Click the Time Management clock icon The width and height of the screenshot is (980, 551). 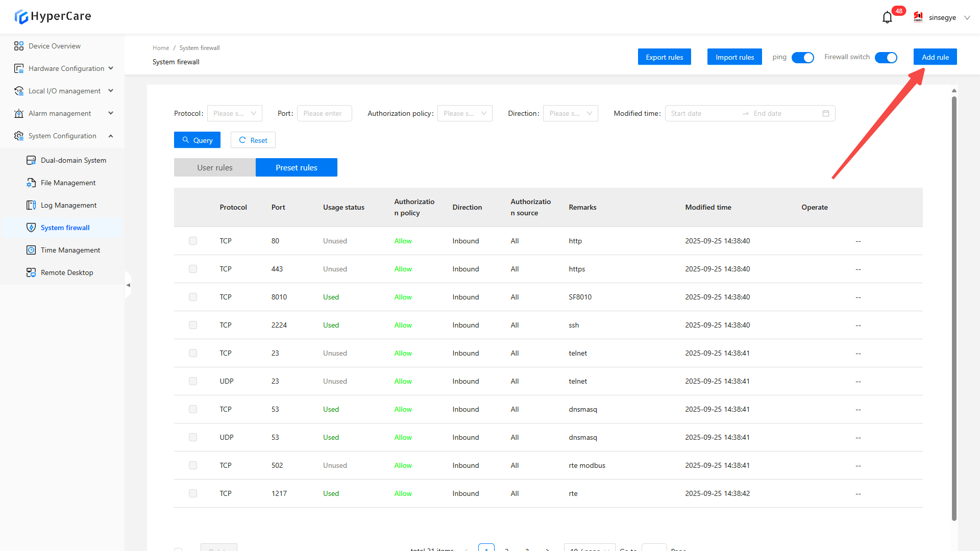click(x=31, y=250)
